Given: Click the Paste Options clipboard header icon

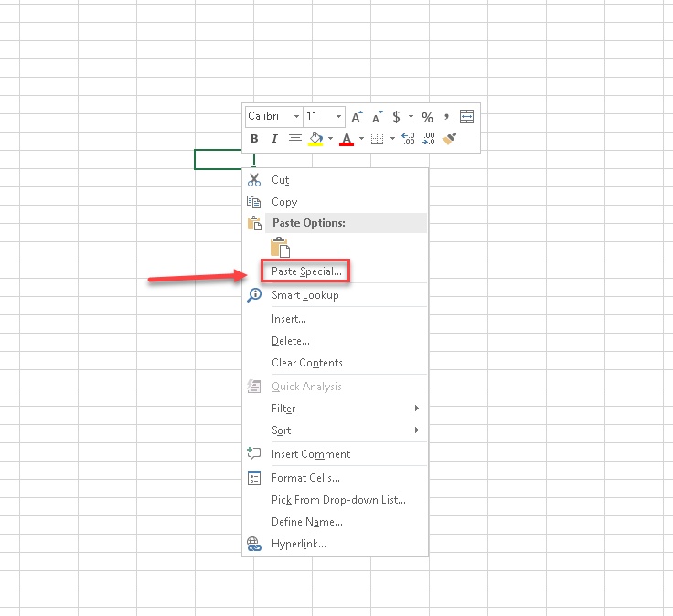Looking at the screenshot, I should point(254,223).
